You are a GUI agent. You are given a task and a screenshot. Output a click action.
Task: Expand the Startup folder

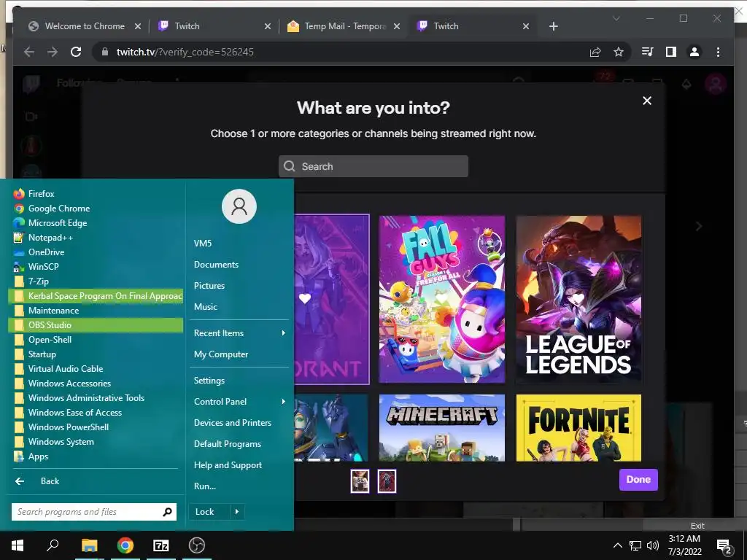(x=96, y=354)
